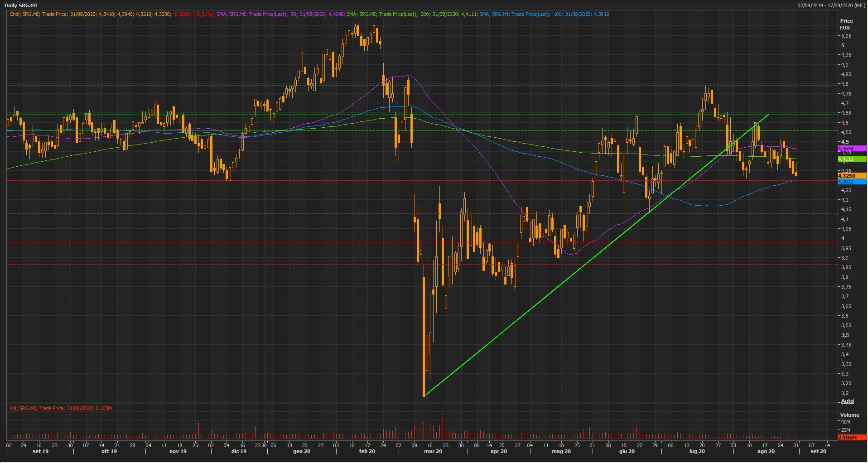Screen dimensions: 868x463
Task: Click the 'gen 20' month label on time axis
Action: [301, 451]
